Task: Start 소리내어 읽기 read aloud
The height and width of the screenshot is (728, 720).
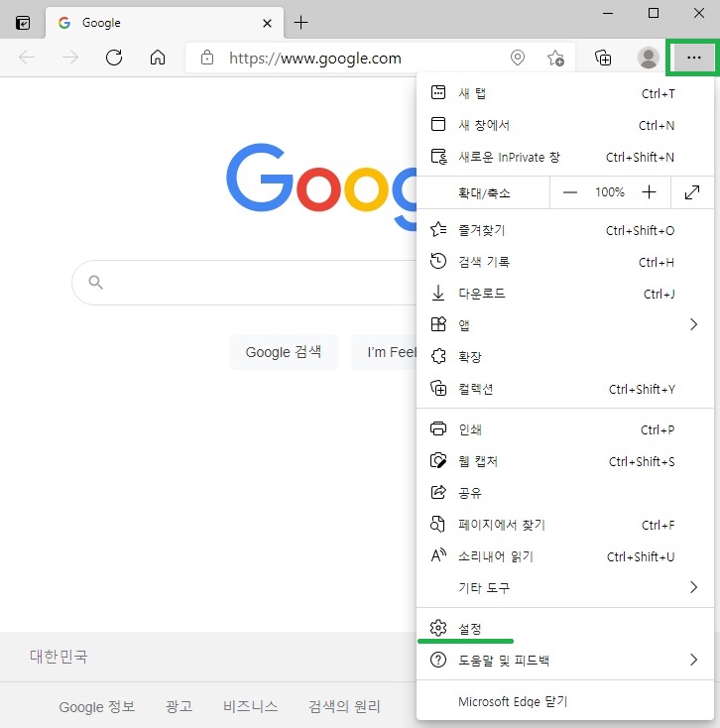Action: [565, 556]
